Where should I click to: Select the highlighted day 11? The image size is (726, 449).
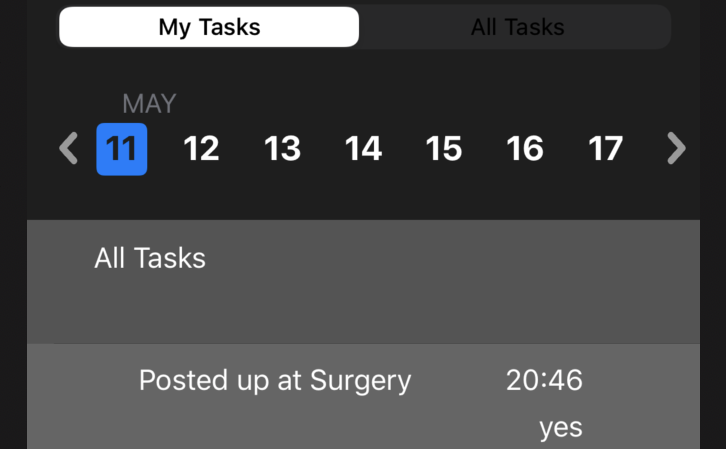tap(122, 149)
